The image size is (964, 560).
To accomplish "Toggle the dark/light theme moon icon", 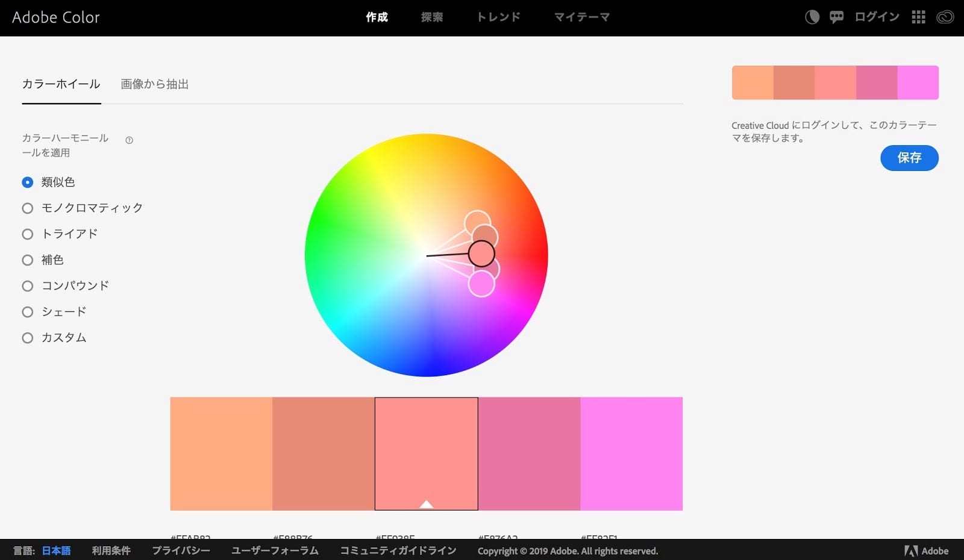I will [x=812, y=17].
